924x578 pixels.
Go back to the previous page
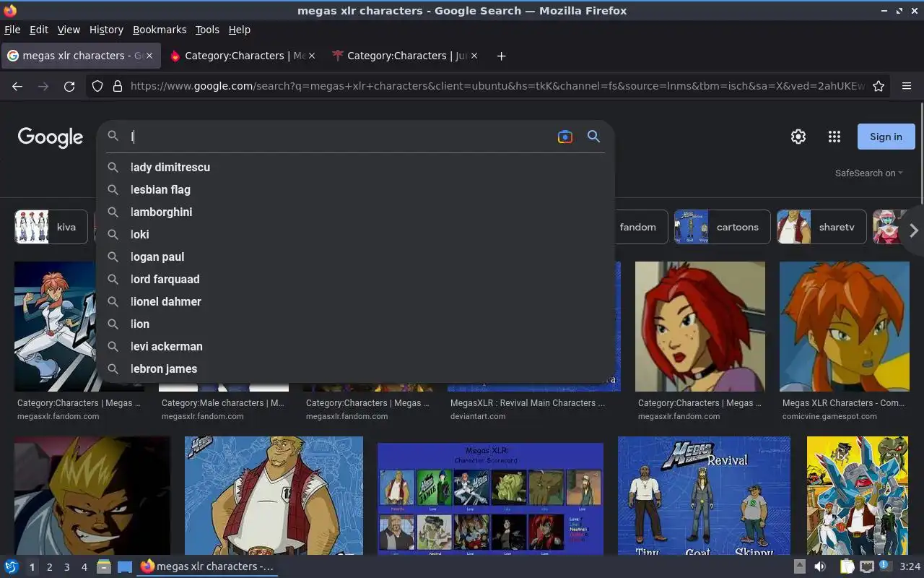(x=17, y=86)
